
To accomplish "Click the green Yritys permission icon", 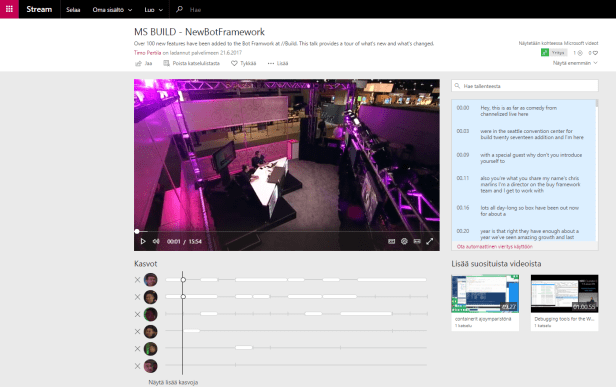I will pos(544,52).
